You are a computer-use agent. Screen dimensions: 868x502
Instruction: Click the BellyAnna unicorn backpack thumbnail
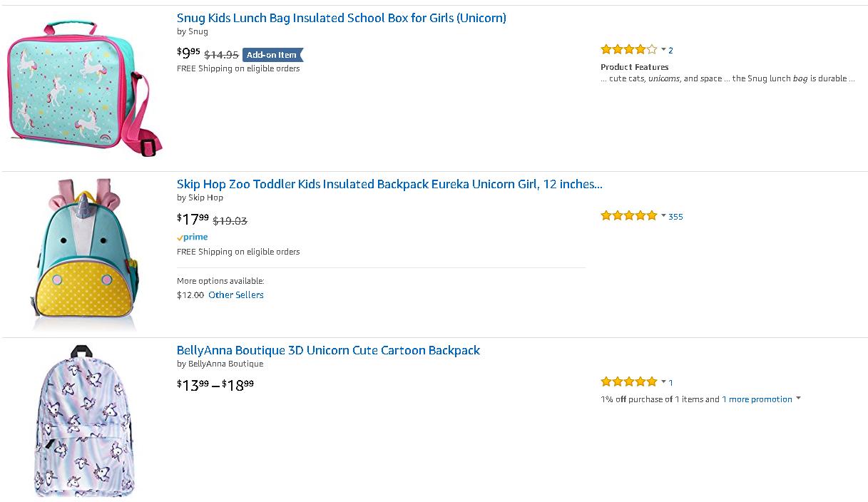point(84,421)
